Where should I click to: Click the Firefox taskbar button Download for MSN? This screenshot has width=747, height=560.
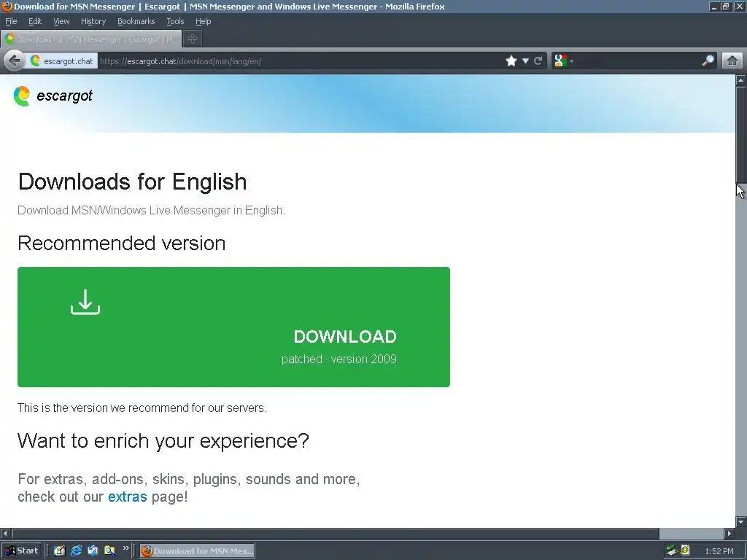tap(197, 551)
